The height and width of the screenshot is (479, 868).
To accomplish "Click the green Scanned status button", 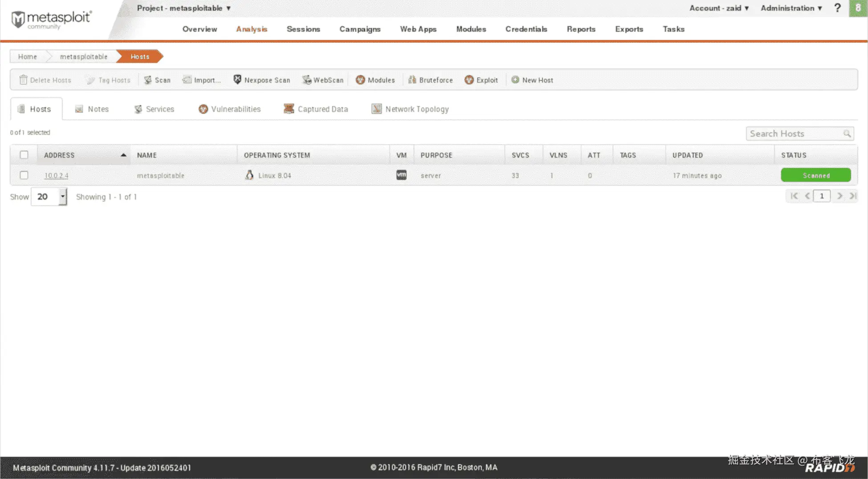I will tap(816, 175).
